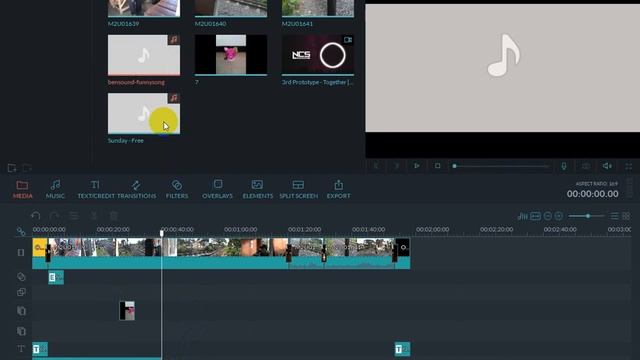
Task: Adjust the timeline zoom slider
Action: [587, 216]
